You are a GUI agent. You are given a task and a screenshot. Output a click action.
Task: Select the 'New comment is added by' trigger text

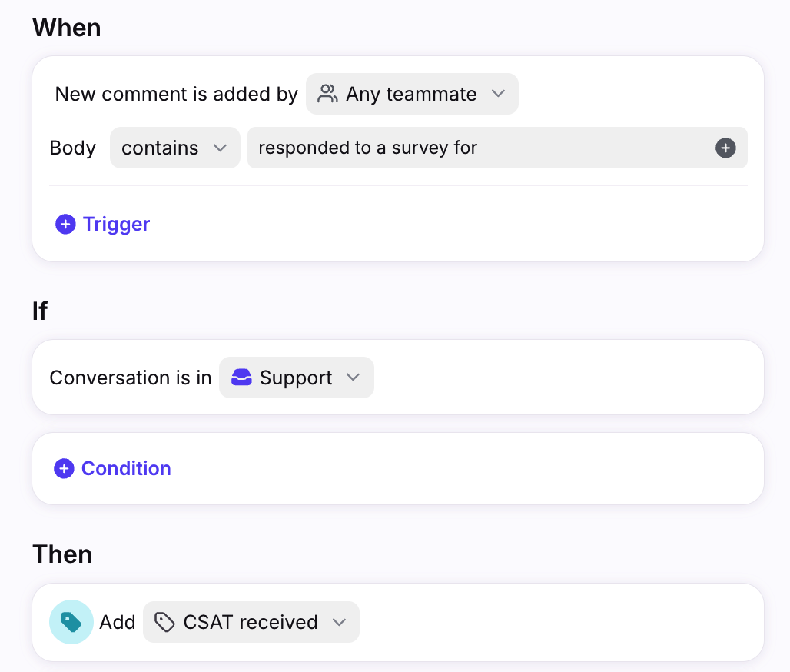tap(176, 94)
